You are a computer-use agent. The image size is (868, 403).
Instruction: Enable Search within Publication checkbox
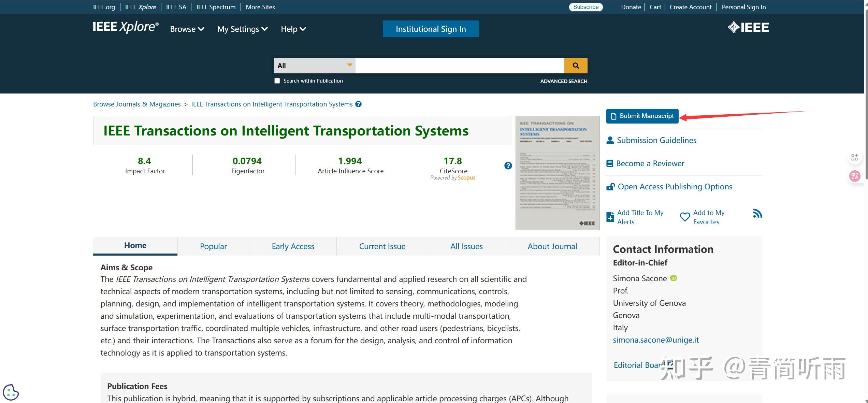(x=277, y=81)
